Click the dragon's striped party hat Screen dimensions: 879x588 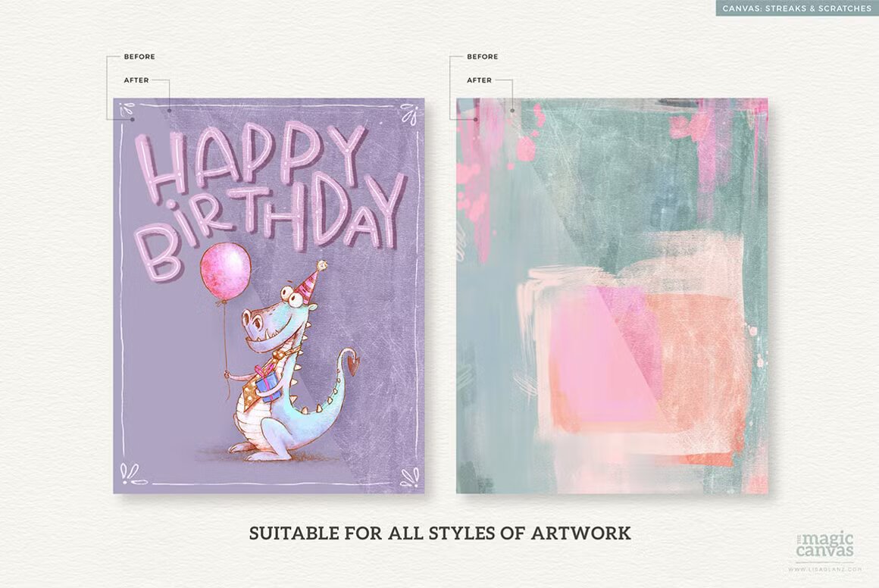click(x=311, y=280)
